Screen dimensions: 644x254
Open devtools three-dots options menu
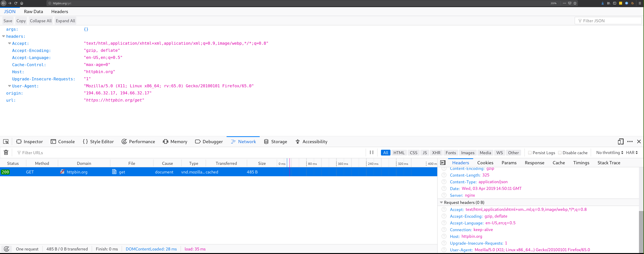coord(630,142)
